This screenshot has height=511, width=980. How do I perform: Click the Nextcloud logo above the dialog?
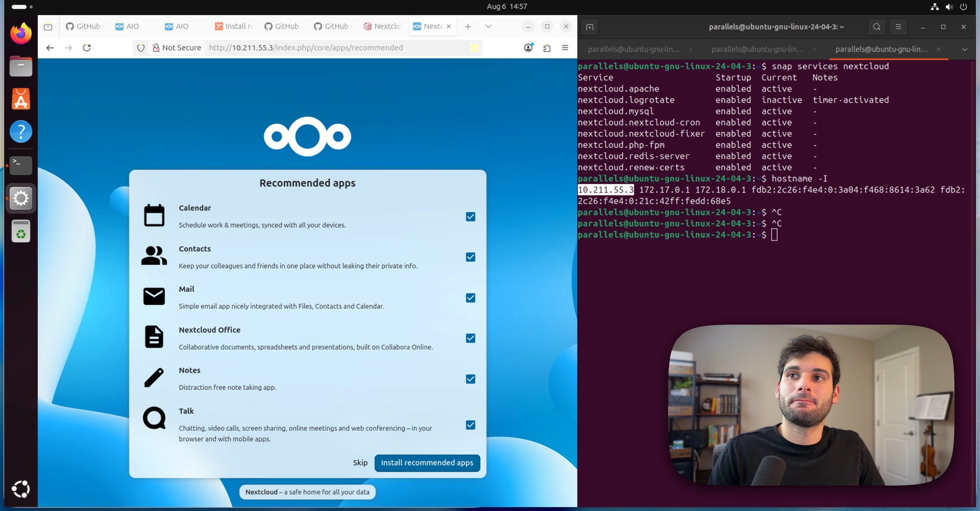coord(307,136)
